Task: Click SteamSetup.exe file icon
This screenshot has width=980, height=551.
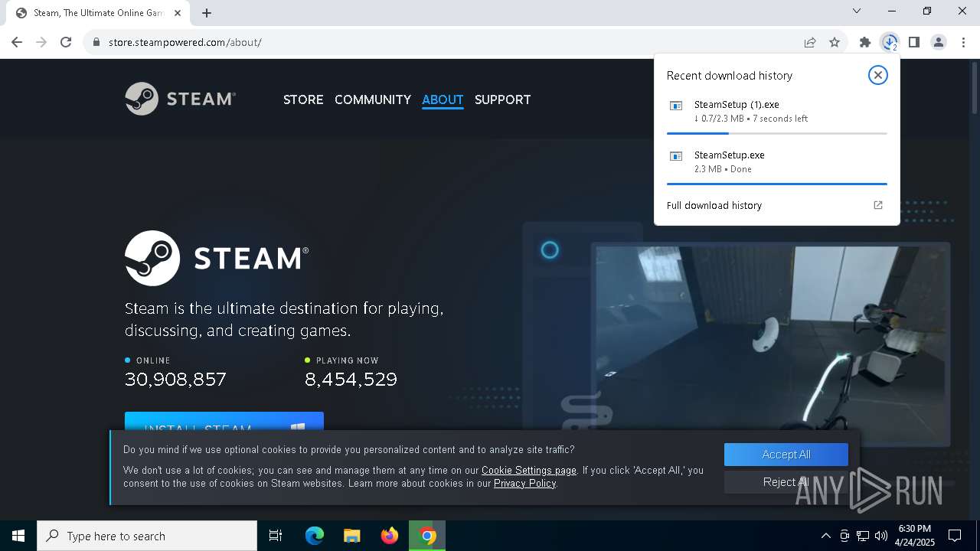Action: [676, 156]
